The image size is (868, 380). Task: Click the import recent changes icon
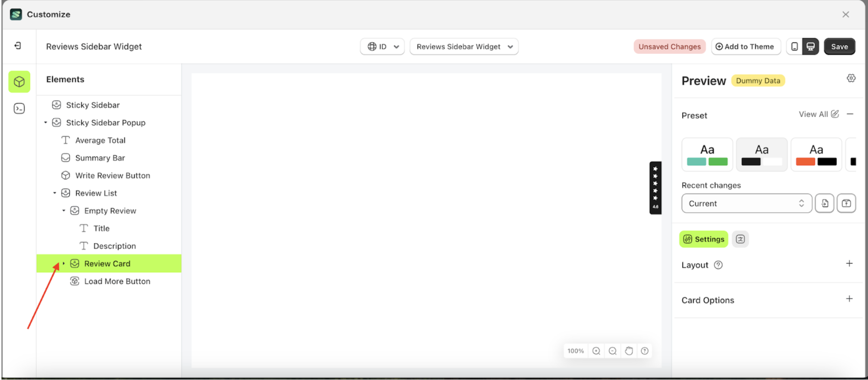[824, 203]
